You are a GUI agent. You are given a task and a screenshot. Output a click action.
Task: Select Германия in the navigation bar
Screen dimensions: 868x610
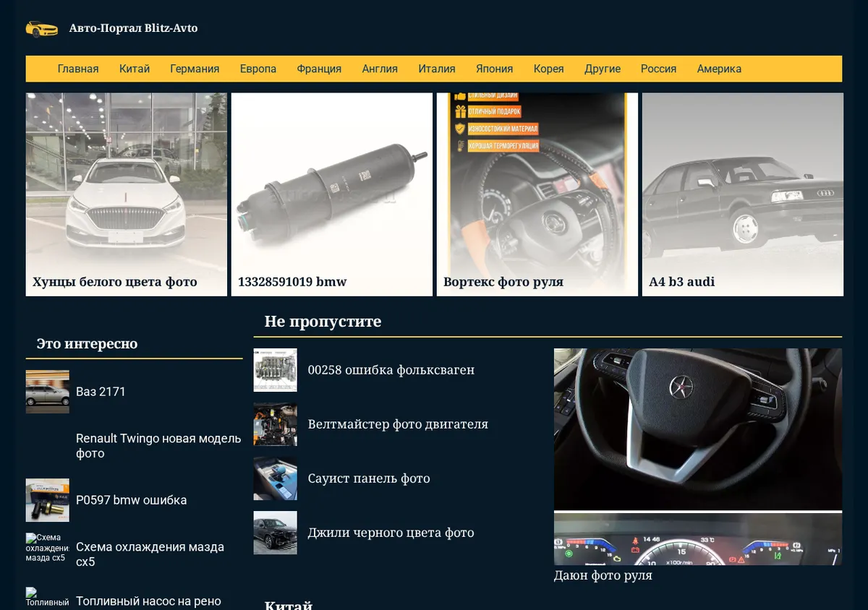point(195,69)
